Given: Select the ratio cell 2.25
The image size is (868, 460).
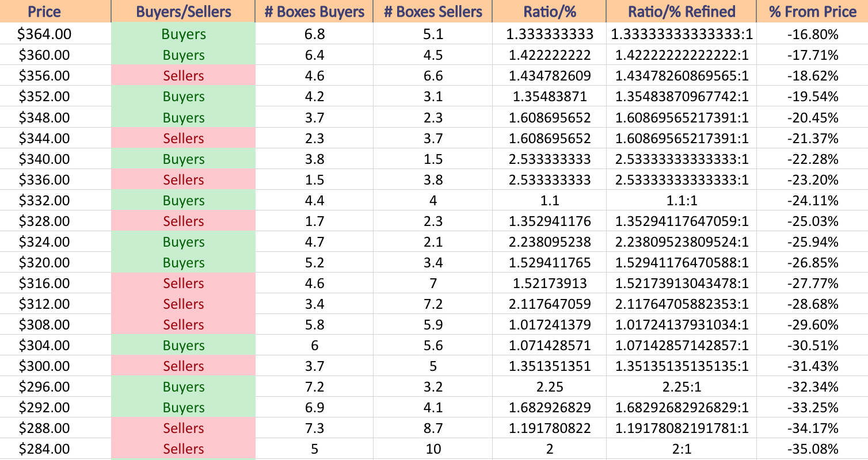Looking at the screenshot, I should [x=550, y=386].
